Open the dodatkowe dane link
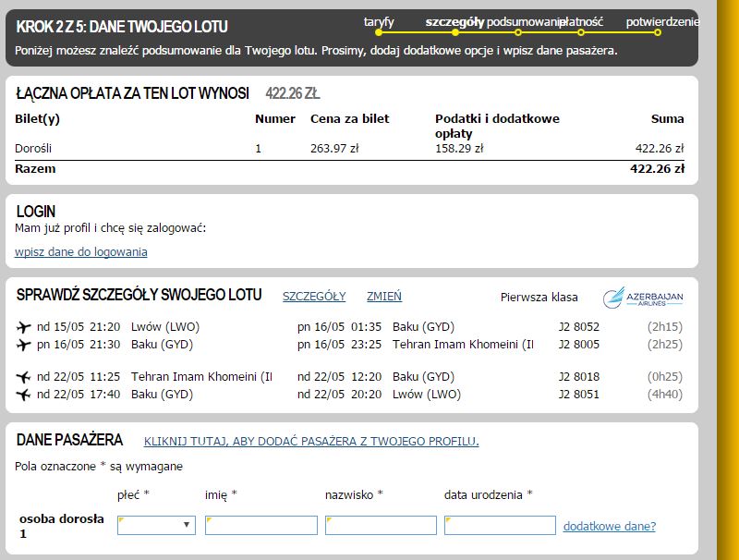 coord(610,526)
